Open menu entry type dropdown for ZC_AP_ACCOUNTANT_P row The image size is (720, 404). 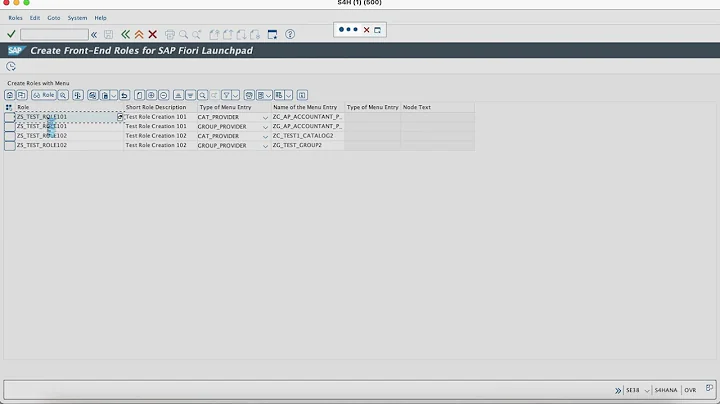pyautogui.click(x=265, y=118)
